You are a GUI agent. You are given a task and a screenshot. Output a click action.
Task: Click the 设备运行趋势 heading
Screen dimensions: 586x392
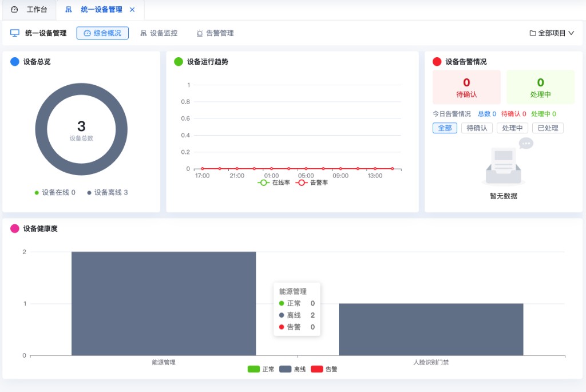pyautogui.click(x=208, y=62)
